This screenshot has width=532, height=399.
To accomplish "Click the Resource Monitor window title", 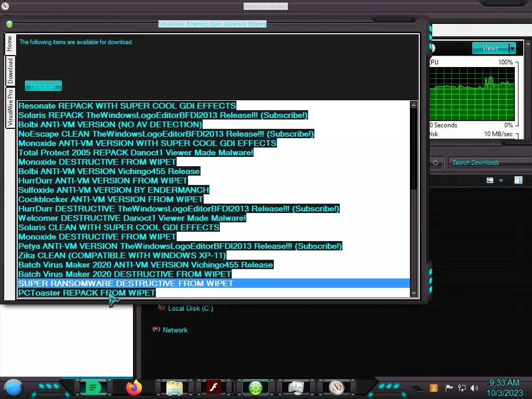I will pos(265,6).
